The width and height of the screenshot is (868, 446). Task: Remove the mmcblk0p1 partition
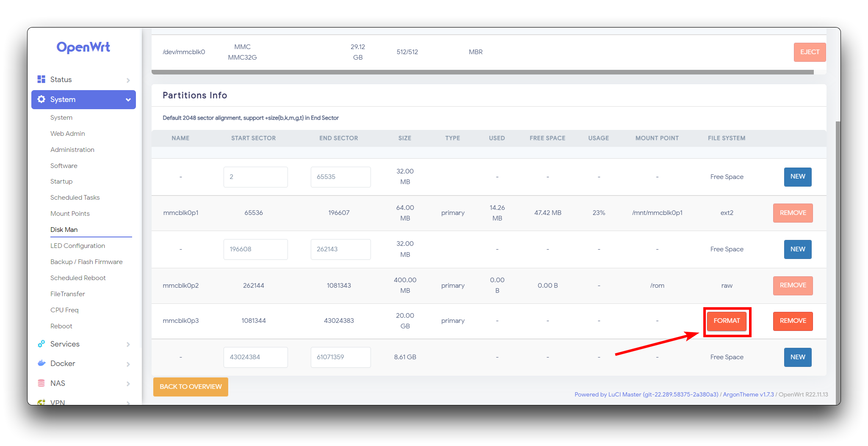click(793, 213)
